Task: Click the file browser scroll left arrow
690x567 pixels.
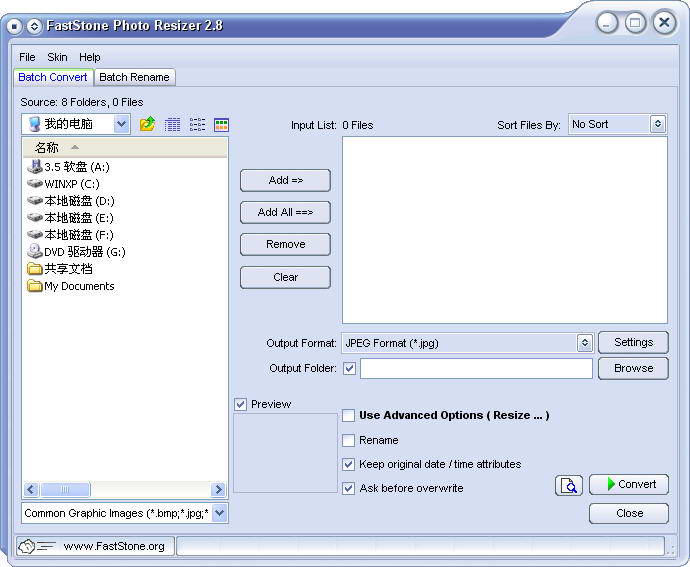Action: pos(31,490)
